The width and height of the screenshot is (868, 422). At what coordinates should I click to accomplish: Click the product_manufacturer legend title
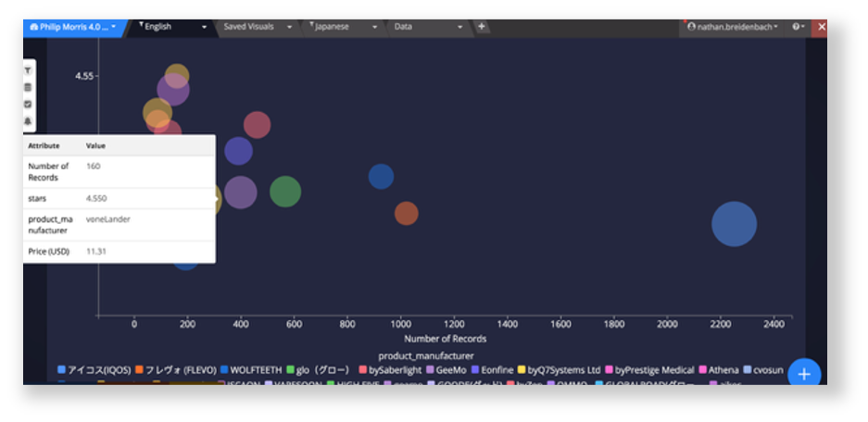426,355
